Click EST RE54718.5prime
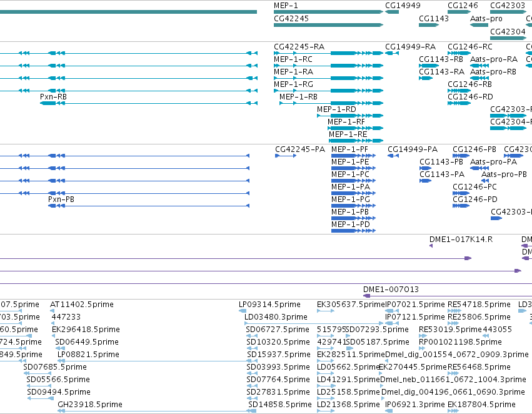 coord(479,305)
